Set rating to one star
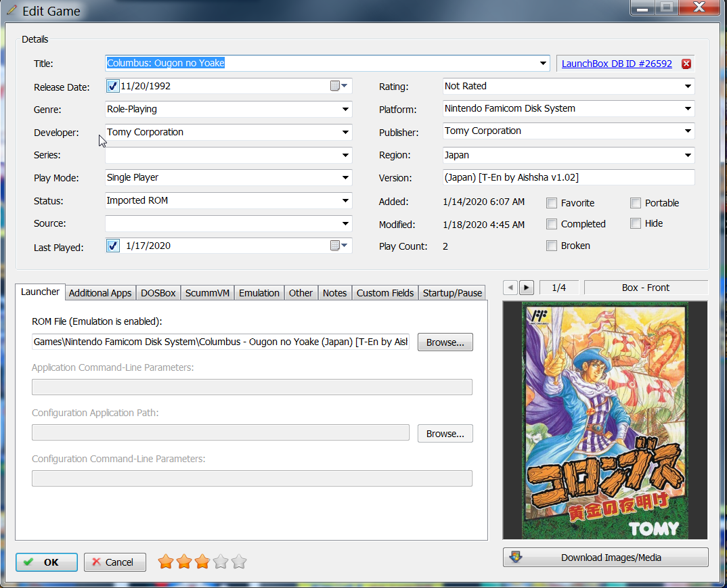The height and width of the screenshot is (588, 727). pyautogui.click(x=165, y=562)
